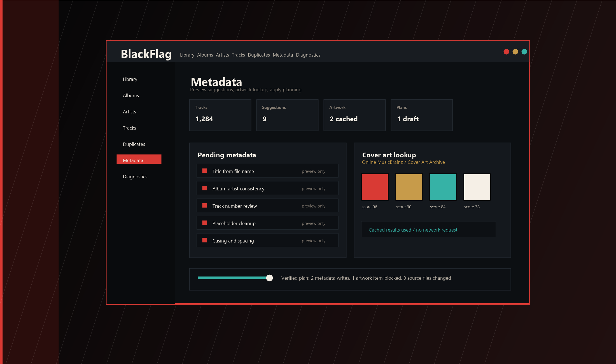Toggle the Track number review checkbox

(x=205, y=206)
